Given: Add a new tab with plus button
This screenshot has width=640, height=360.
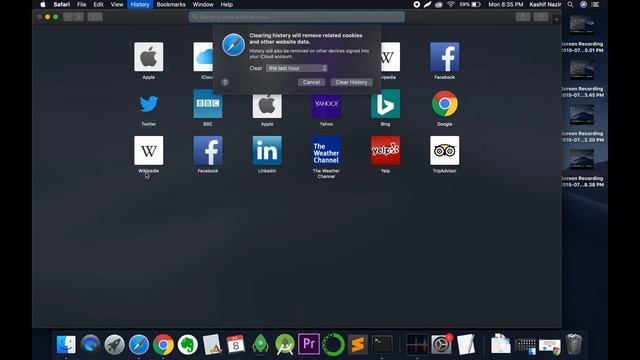Looking at the screenshot, I should tap(556, 19).
